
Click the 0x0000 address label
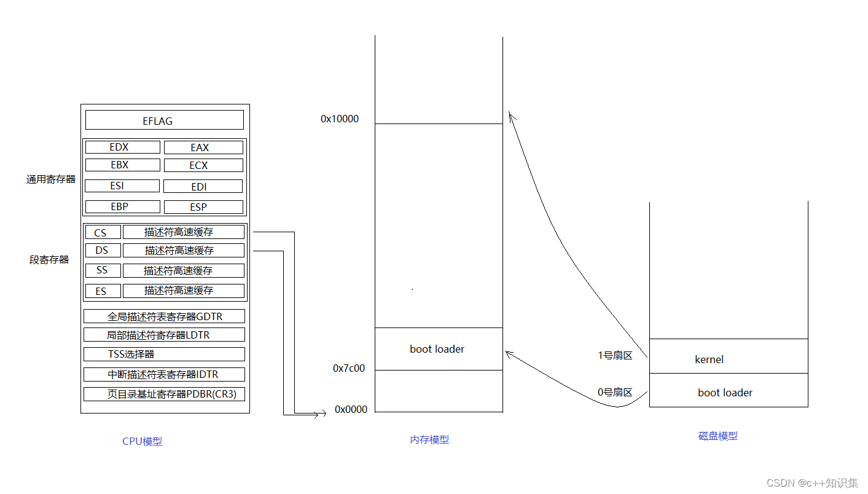351,409
